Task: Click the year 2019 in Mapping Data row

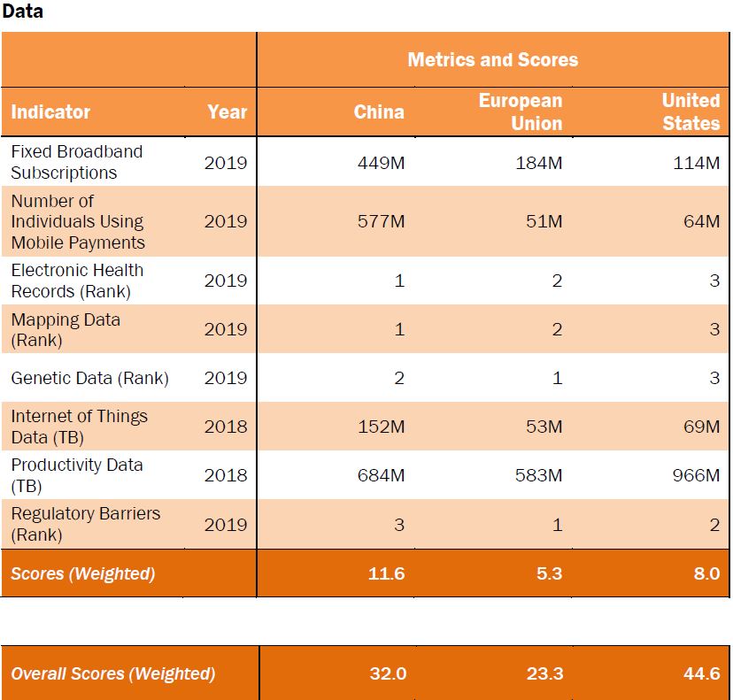Action: [226, 329]
